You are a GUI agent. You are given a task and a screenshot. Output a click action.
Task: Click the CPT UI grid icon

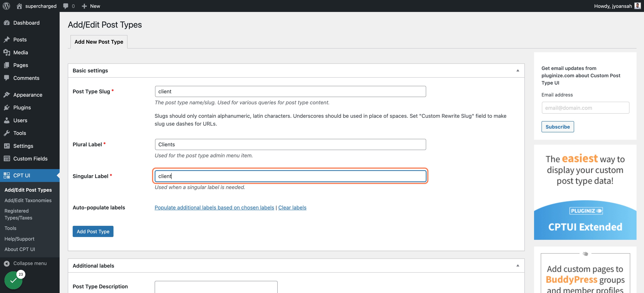point(7,175)
